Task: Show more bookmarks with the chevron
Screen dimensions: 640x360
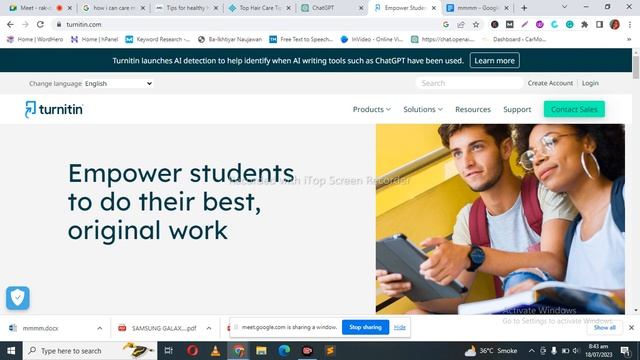Action: tap(629, 40)
